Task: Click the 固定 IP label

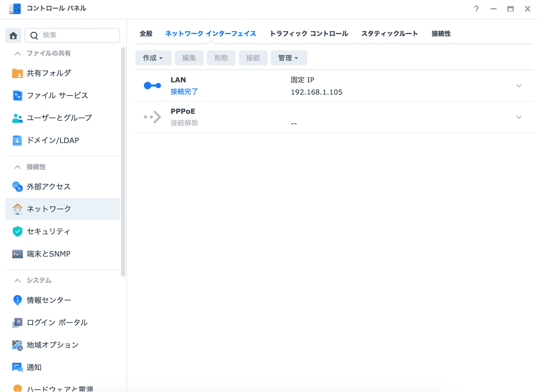Action: [303, 80]
